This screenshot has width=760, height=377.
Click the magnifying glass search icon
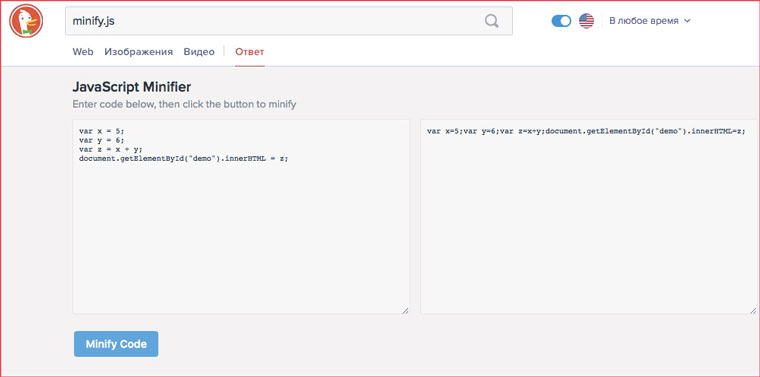[491, 21]
